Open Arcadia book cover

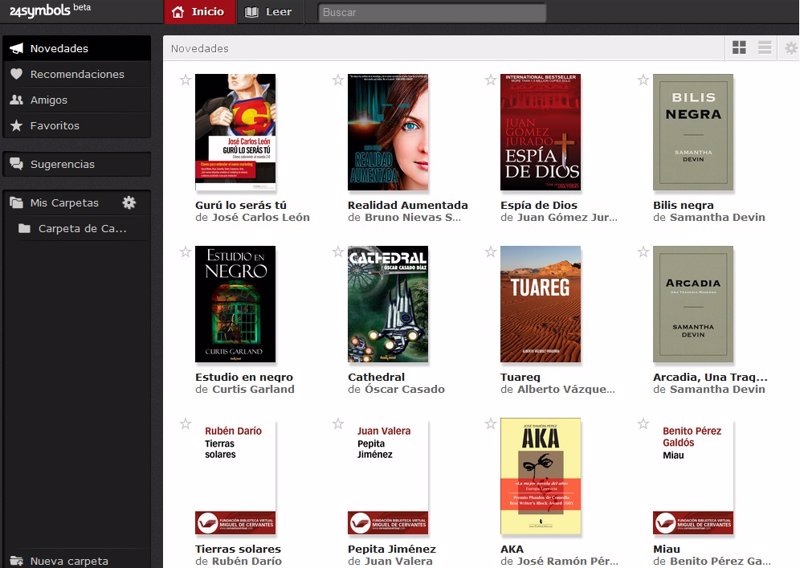[693, 304]
